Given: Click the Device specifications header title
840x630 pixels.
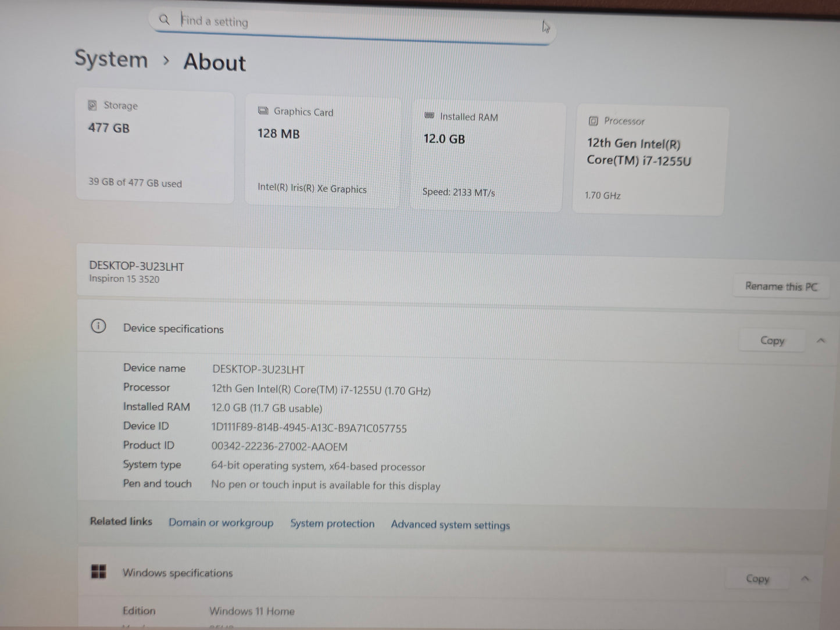Looking at the screenshot, I should click(x=173, y=328).
